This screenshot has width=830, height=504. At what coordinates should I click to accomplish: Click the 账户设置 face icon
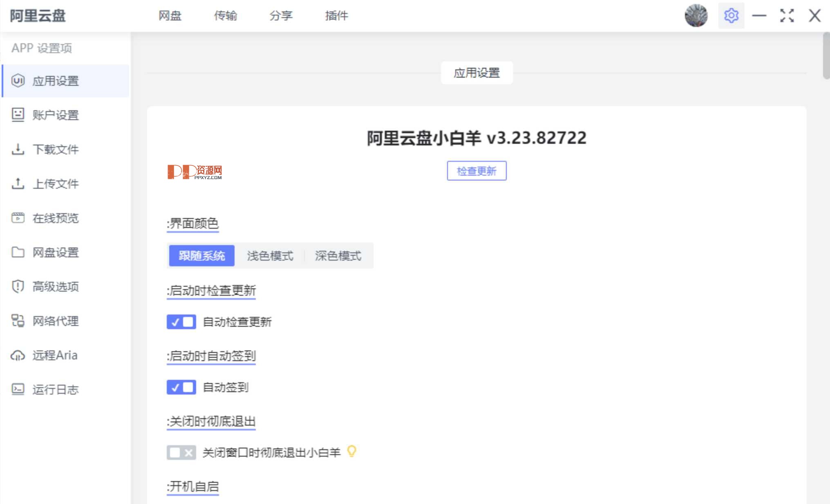[x=18, y=115]
